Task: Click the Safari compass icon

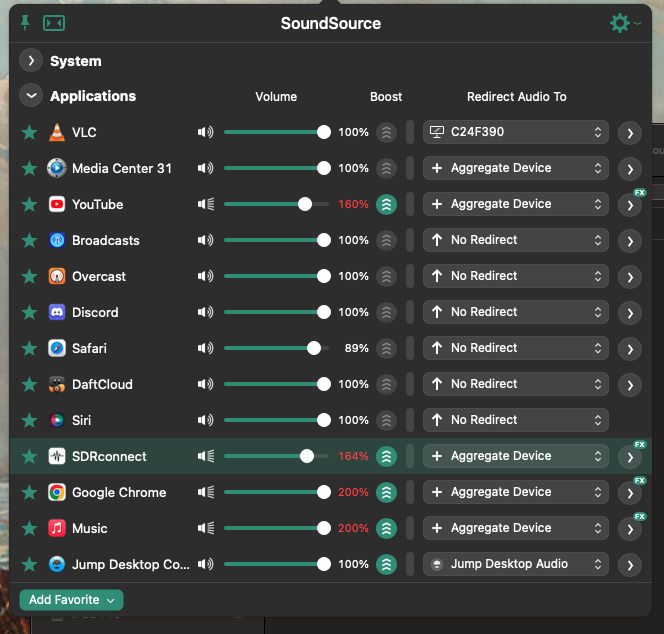Action: click(57, 348)
